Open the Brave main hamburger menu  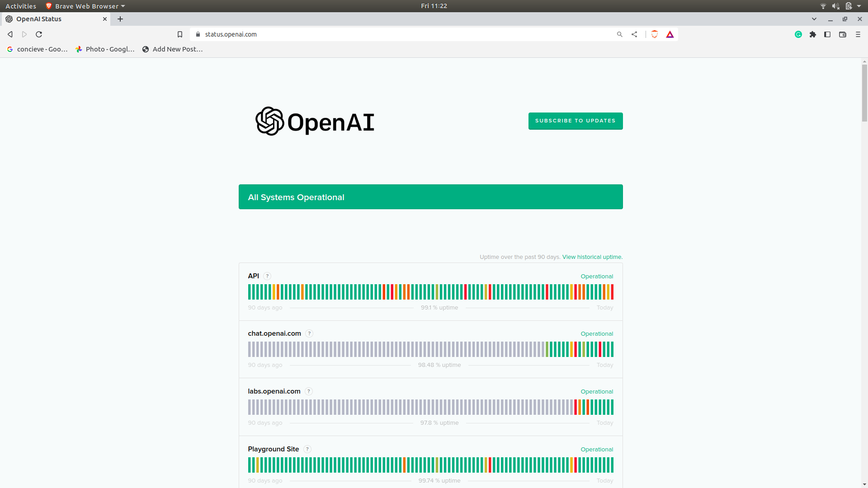(x=858, y=34)
